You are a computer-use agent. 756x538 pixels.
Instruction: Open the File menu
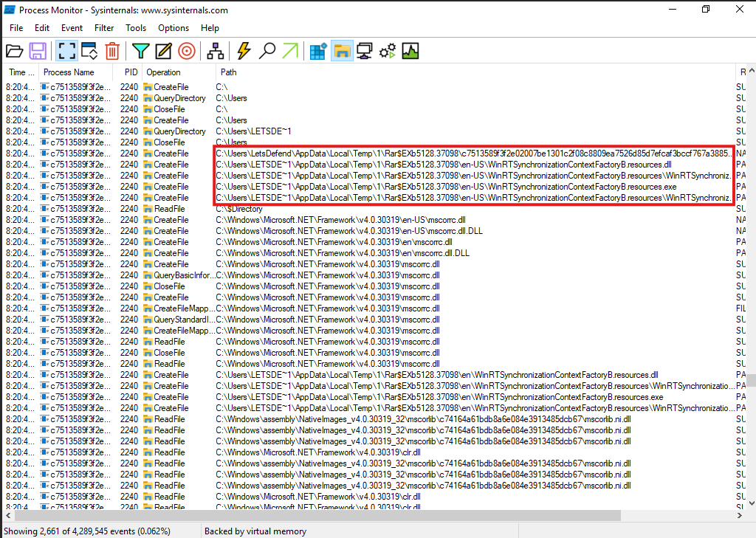[x=16, y=28]
